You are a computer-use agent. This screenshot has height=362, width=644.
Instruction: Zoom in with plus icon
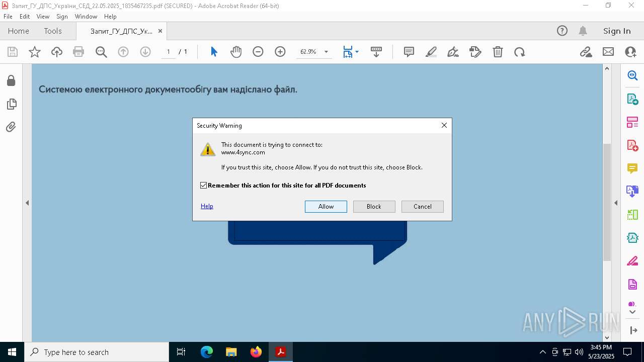(x=280, y=52)
